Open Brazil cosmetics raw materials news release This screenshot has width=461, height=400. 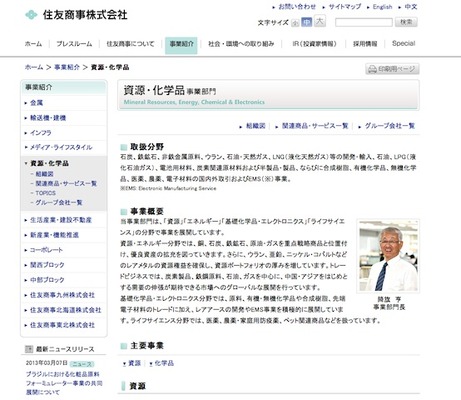tap(64, 383)
